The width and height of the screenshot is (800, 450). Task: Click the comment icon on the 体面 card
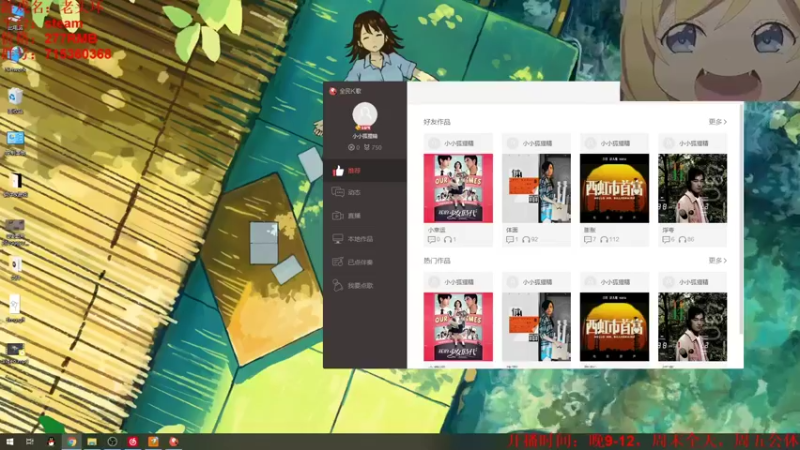(510, 239)
